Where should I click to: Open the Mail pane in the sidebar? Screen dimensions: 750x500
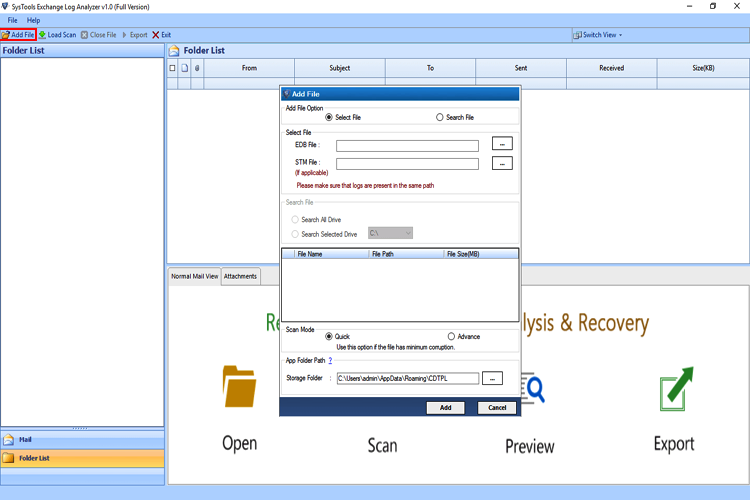(82, 439)
